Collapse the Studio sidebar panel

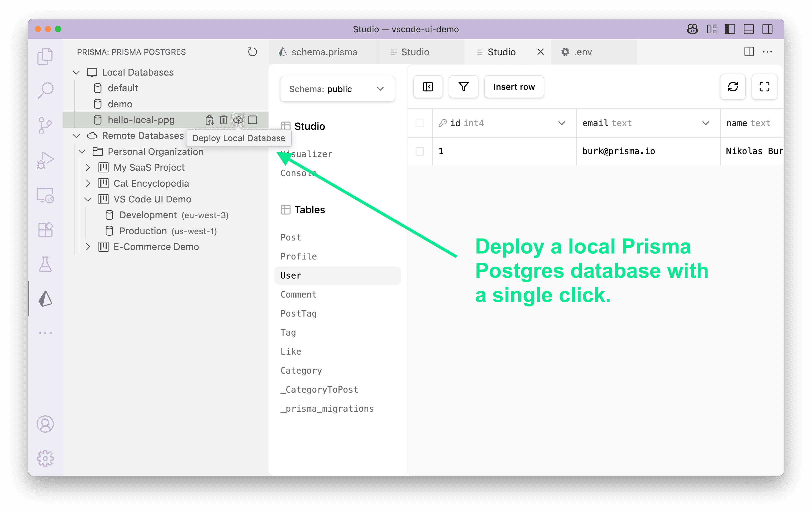(427, 87)
